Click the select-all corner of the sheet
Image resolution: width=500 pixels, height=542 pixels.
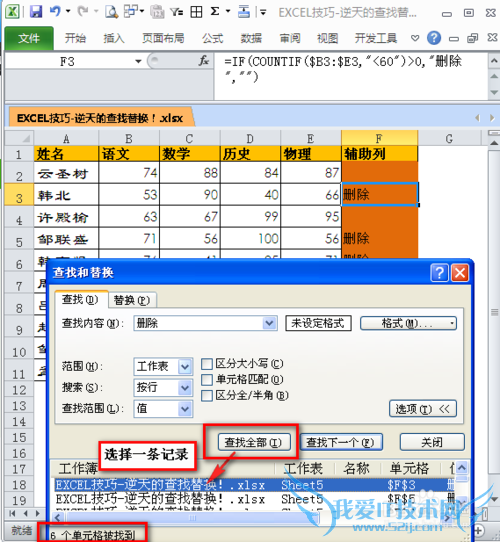(19, 138)
